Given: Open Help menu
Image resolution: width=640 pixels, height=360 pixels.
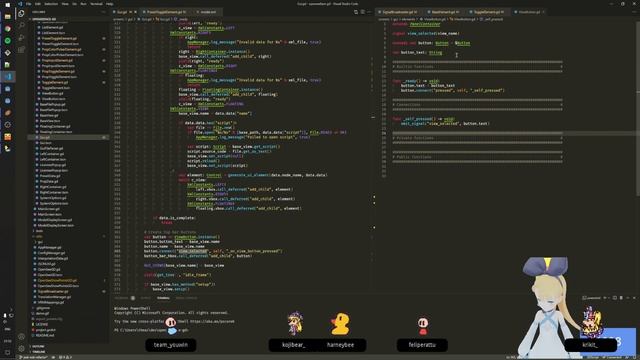Looking at the screenshot, I should tap(109, 4).
